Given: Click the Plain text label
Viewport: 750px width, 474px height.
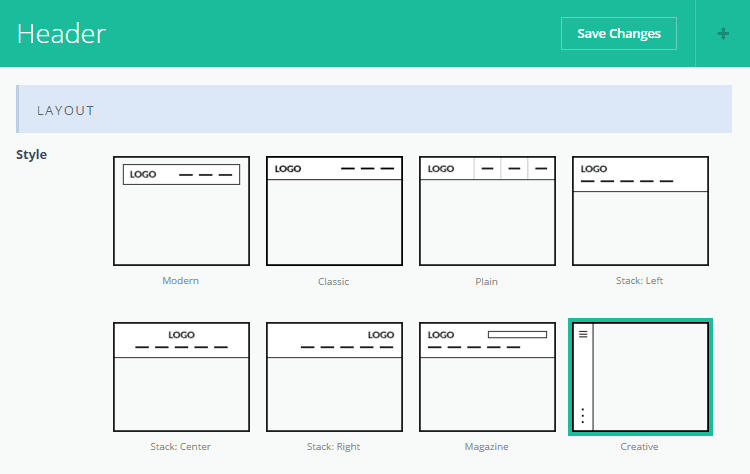Looking at the screenshot, I should 487,282.
